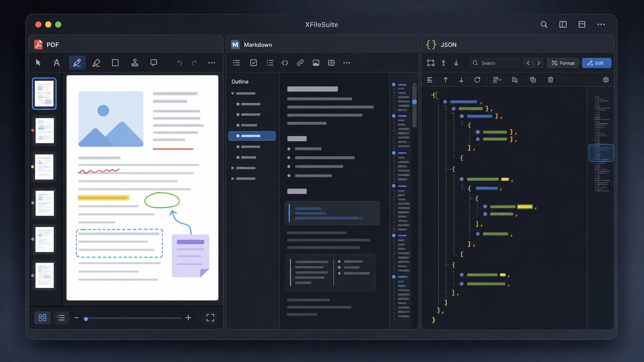Screen dimensions: 644x362
Task: Expand the second-to-last collapsed Outline item
Action: pos(233,168)
